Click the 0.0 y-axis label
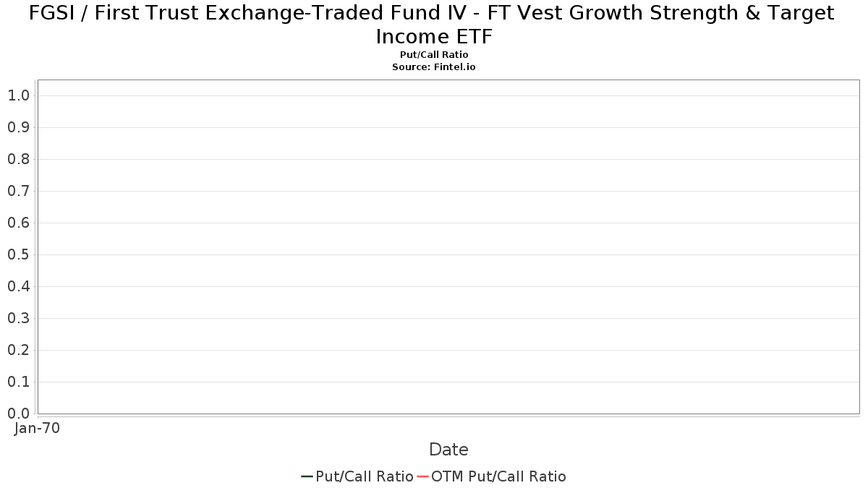The image size is (868, 488). [18, 414]
